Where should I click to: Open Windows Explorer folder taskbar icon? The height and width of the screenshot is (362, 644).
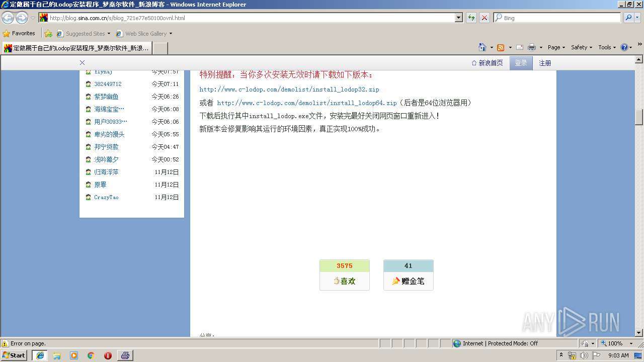[x=57, y=355]
